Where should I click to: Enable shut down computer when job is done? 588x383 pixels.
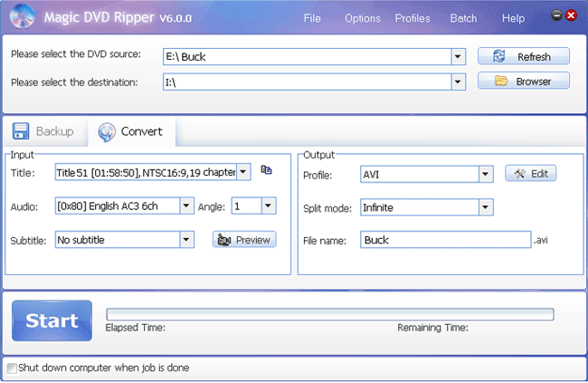point(13,368)
